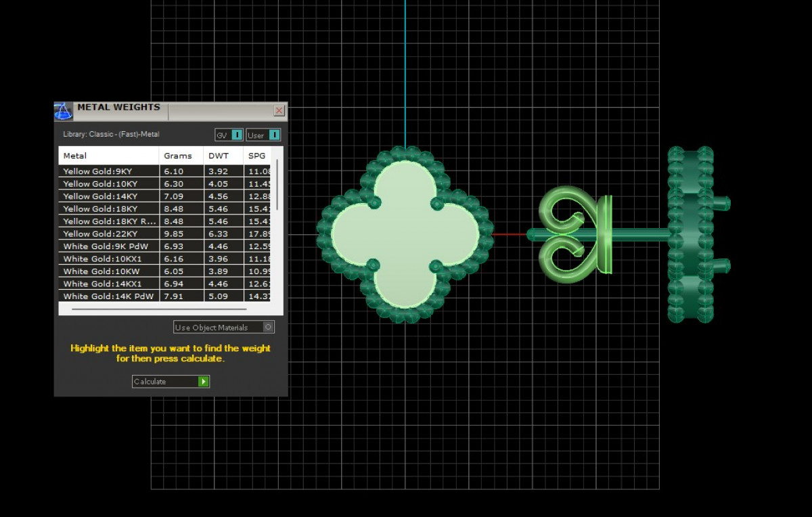
Task: Select the clover-shaped earring front model
Action: point(405,234)
